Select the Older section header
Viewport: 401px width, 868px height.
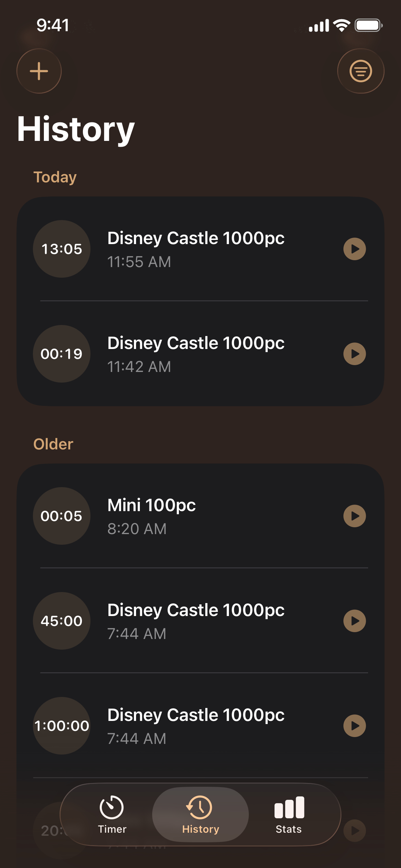53,444
